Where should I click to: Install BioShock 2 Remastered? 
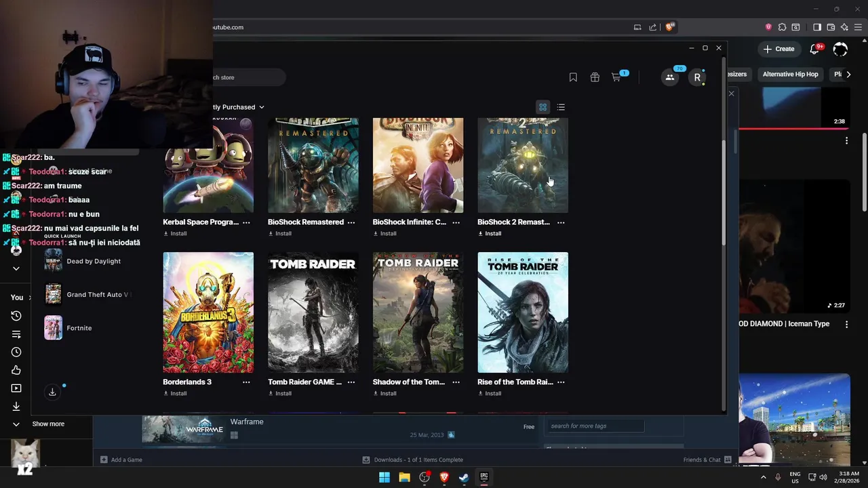pyautogui.click(x=490, y=234)
